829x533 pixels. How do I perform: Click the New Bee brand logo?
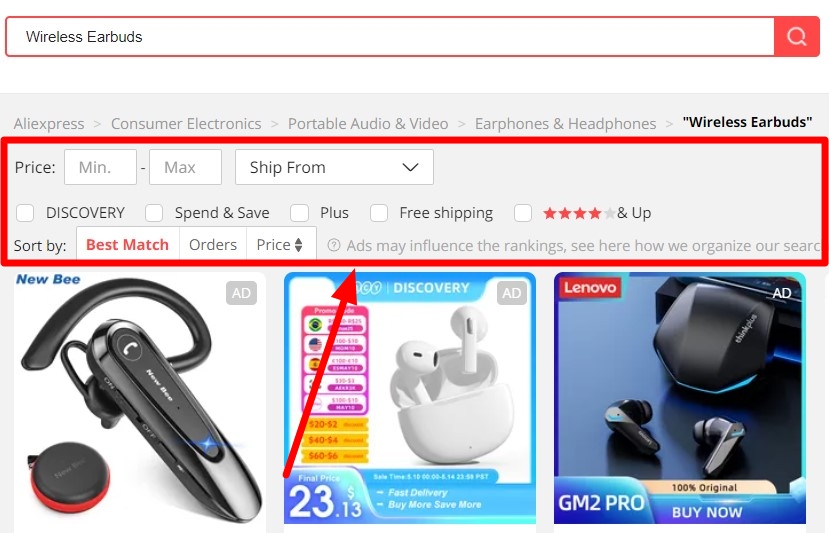click(x=48, y=279)
